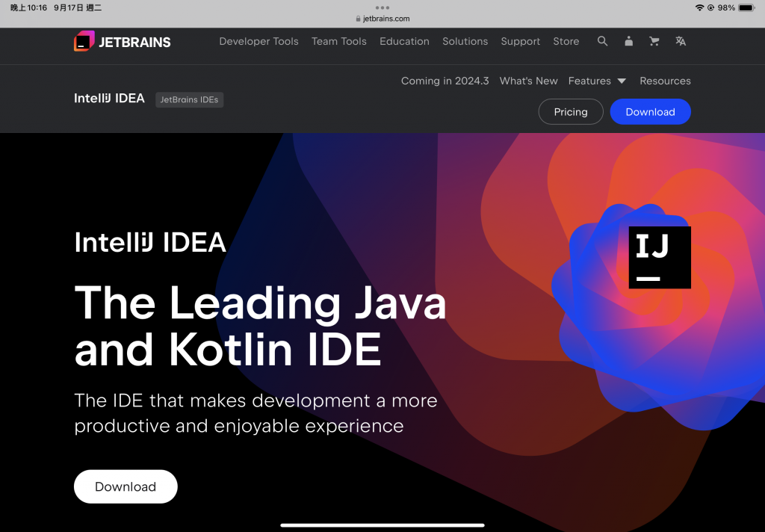Open the site search magnifier icon
This screenshot has height=532, width=765.
click(603, 42)
